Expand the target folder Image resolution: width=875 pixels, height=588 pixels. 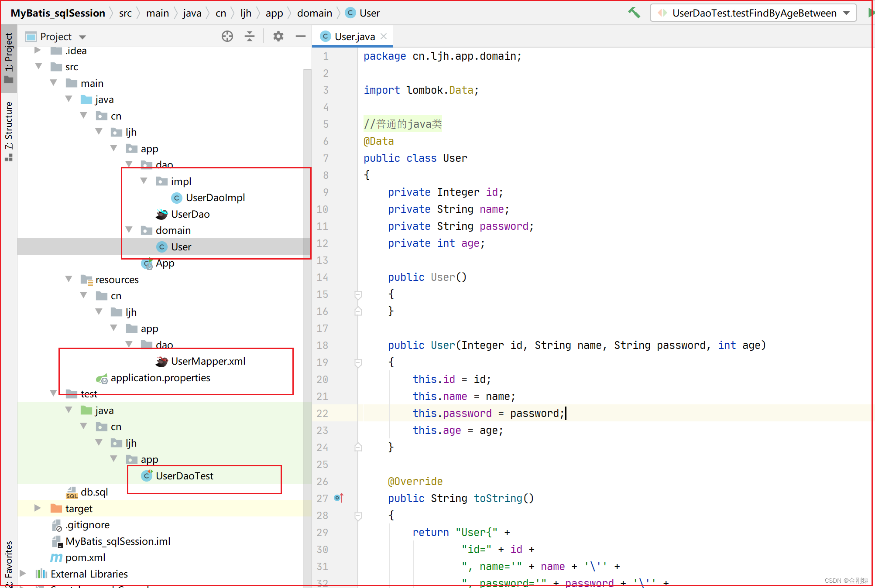[38, 508]
